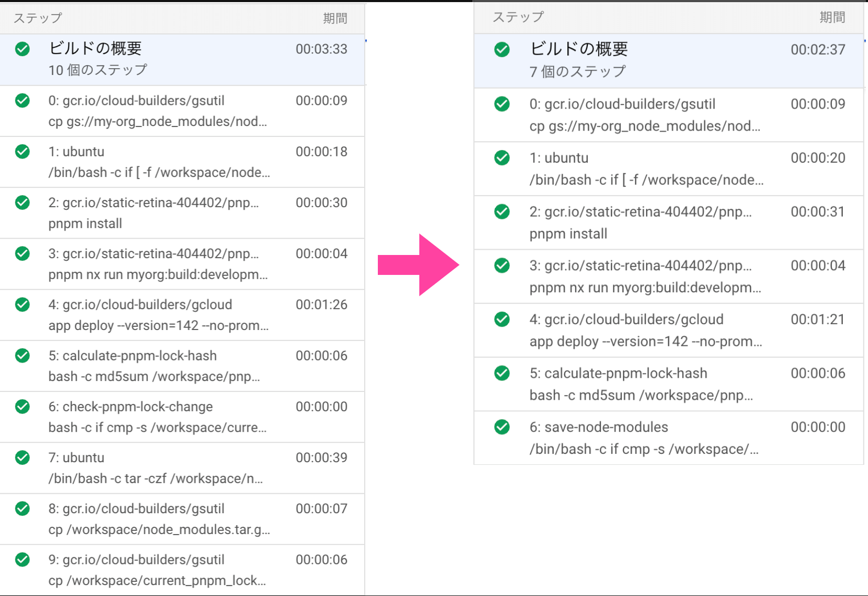Image resolution: width=868 pixels, height=596 pixels.
Task: Click the 00:00:20 ubuntu step duration
Action: click(x=818, y=157)
